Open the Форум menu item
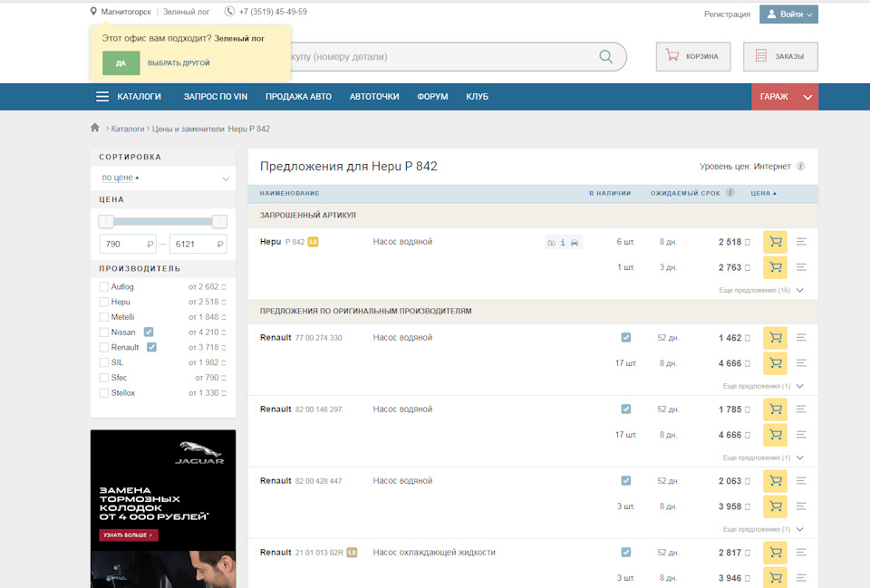870x588 pixels. [x=432, y=97]
